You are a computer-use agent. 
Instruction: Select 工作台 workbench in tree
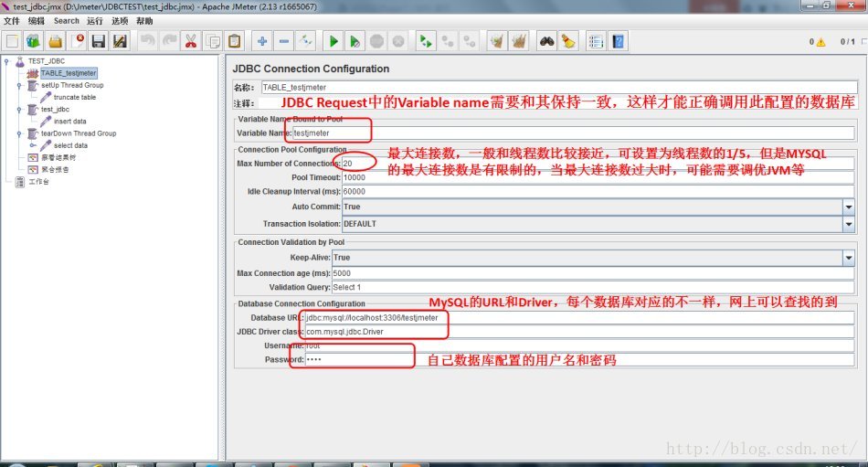pyautogui.click(x=38, y=182)
